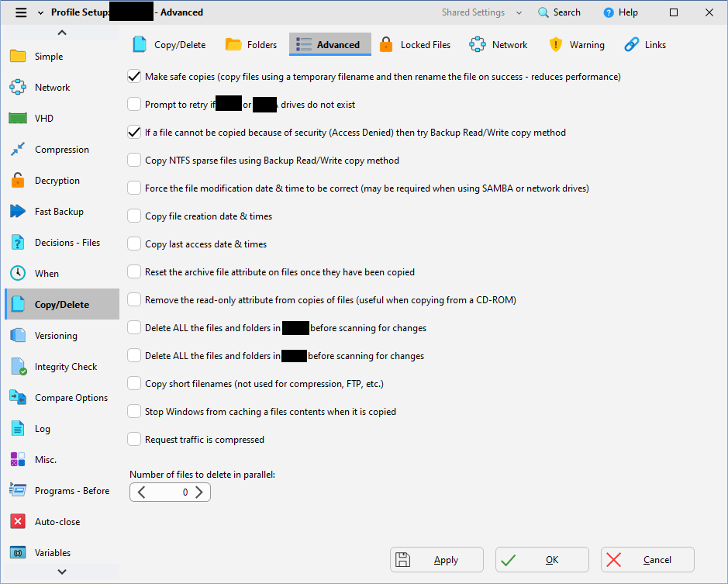The height and width of the screenshot is (584, 728).
Task: Enable Copy NTFS sparse files option
Action: (134, 161)
